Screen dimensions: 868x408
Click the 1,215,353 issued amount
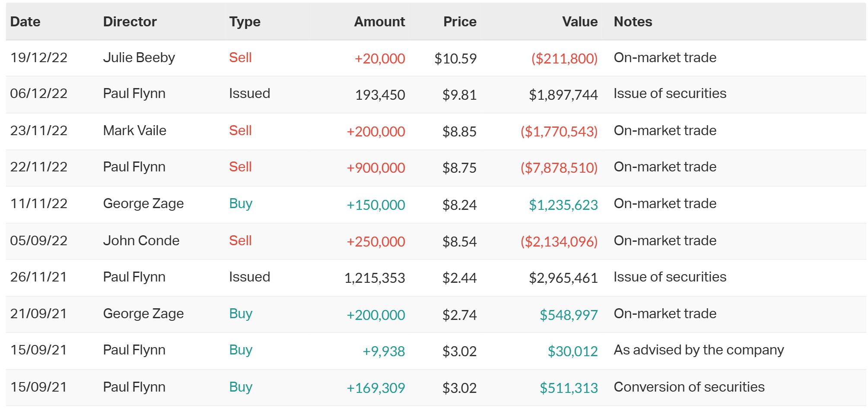click(375, 278)
